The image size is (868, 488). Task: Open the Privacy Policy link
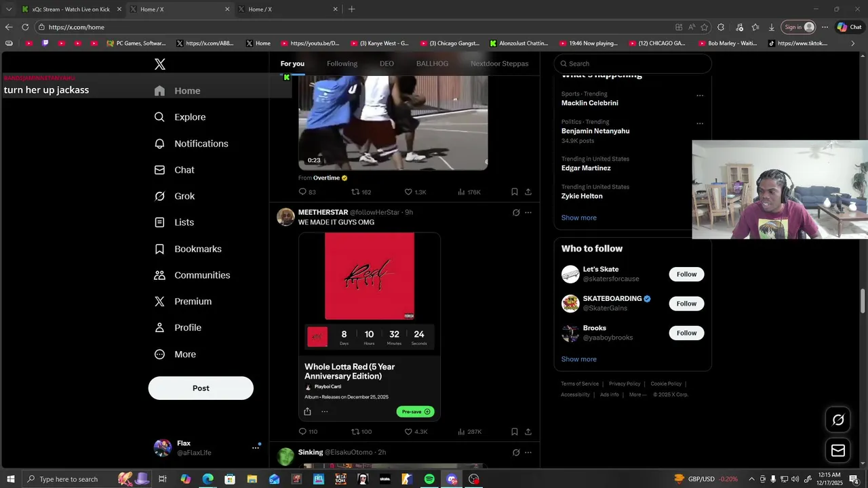click(625, 384)
